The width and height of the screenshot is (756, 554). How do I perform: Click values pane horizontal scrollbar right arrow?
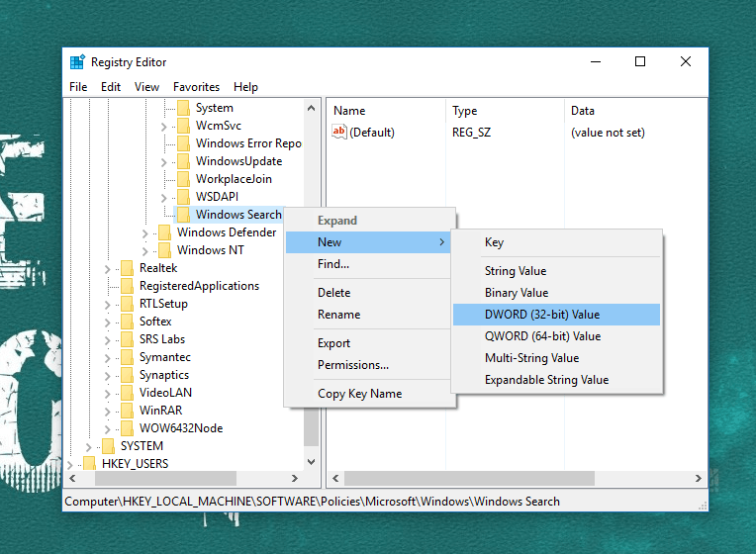pos(699,478)
